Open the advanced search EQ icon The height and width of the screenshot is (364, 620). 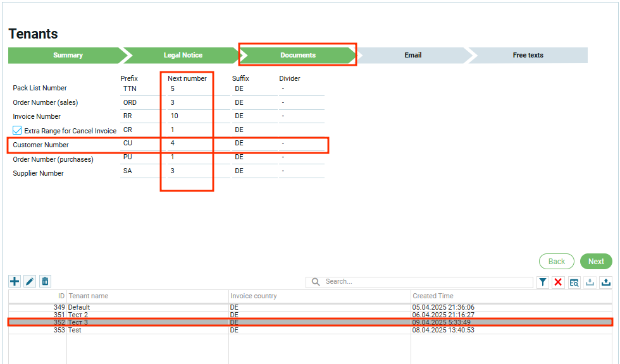[x=574, y=282]
